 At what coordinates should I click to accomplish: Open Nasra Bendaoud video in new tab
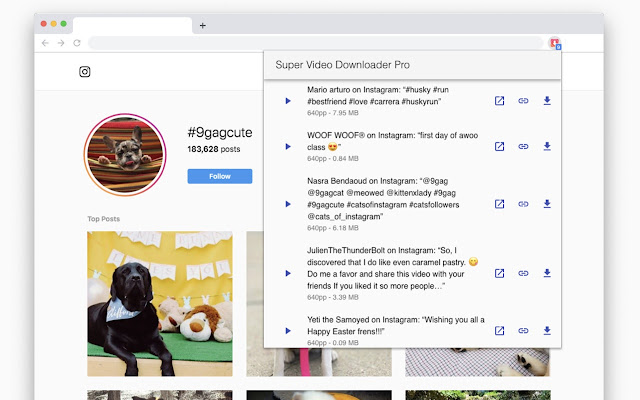499,204
